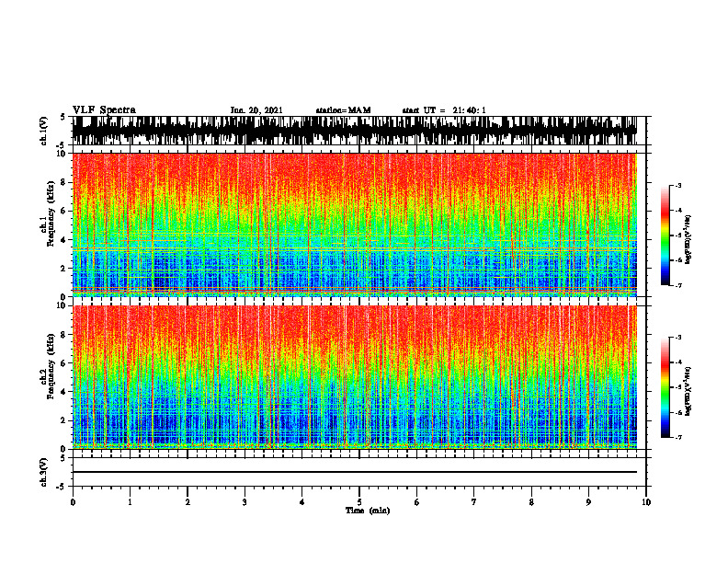Screen dimensions: 728x563
Task: Click the "-7" label on ch.2 colorbar
Action: [678, 438]
